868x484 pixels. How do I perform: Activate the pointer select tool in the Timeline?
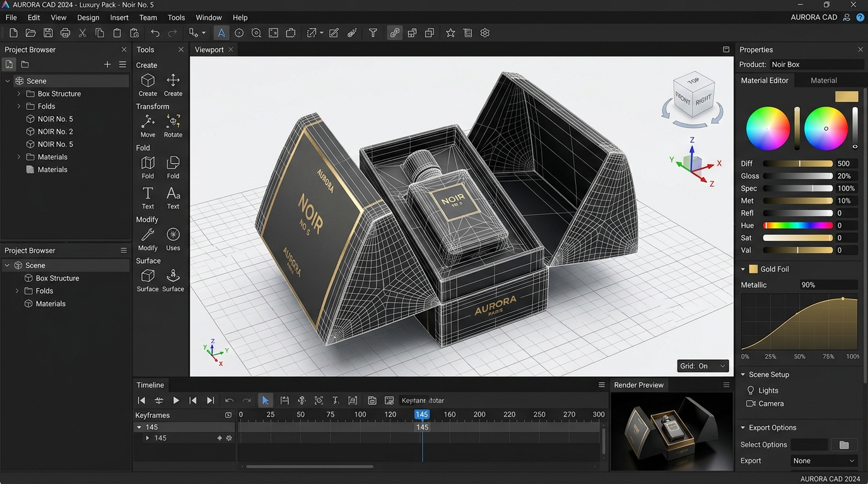tap(266, 400)
